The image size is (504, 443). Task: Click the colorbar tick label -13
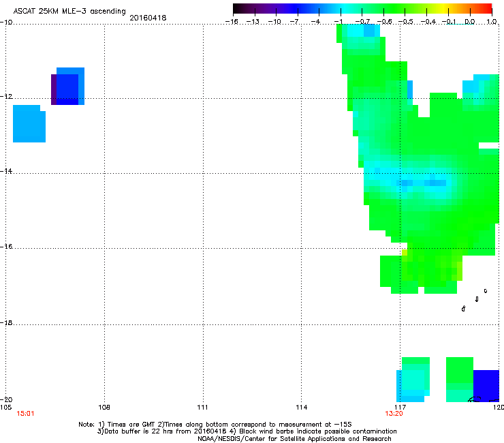(x=253, y=22)
